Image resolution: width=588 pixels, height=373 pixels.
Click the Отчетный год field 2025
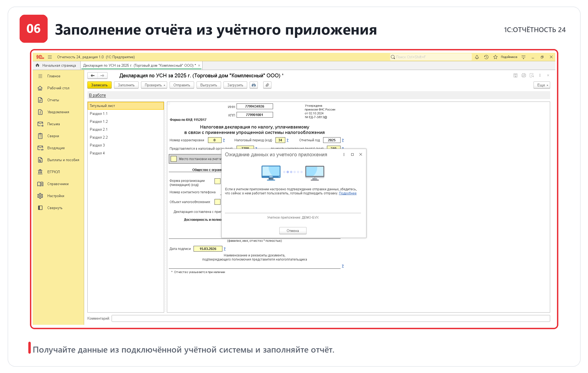pyautogui.click(x=332, y=140)
